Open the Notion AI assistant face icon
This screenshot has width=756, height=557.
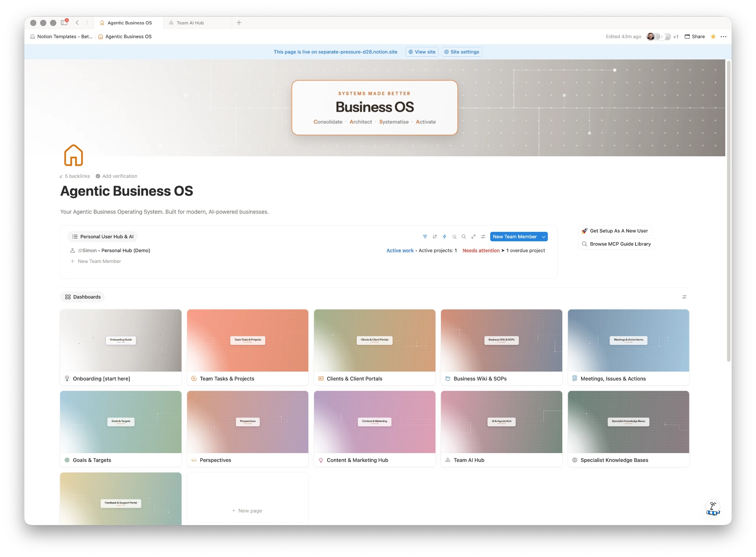(x=713, y=508)
